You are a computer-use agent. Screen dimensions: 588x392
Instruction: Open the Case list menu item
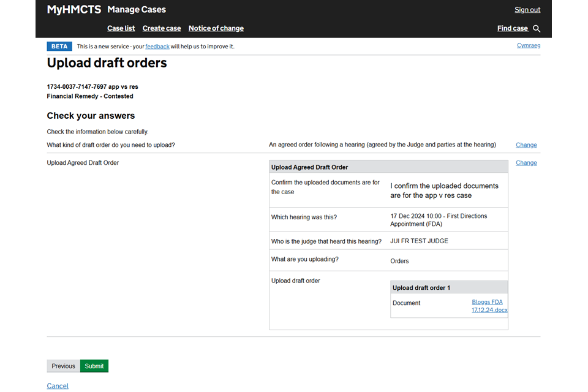[x=121, y=28]
